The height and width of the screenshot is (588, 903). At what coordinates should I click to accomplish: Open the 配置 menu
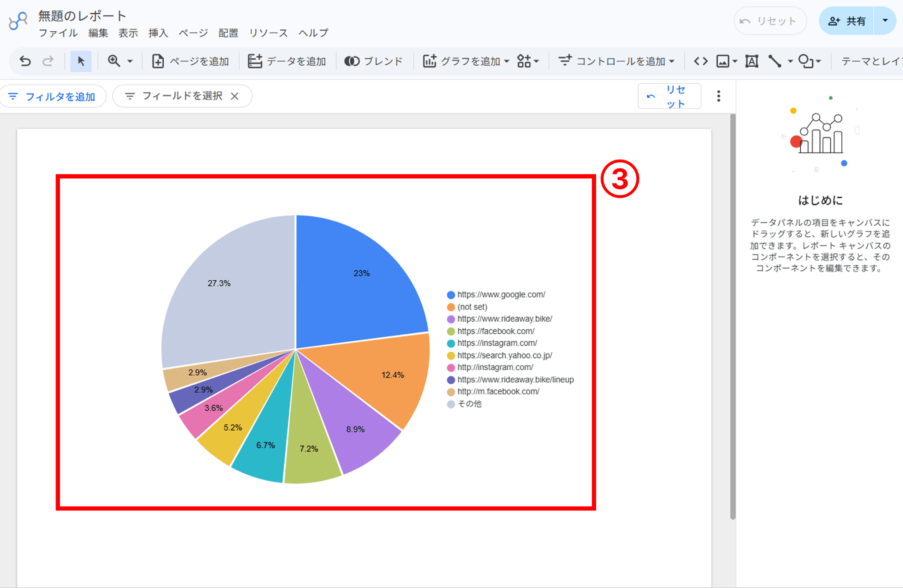(x=228, y=33)
